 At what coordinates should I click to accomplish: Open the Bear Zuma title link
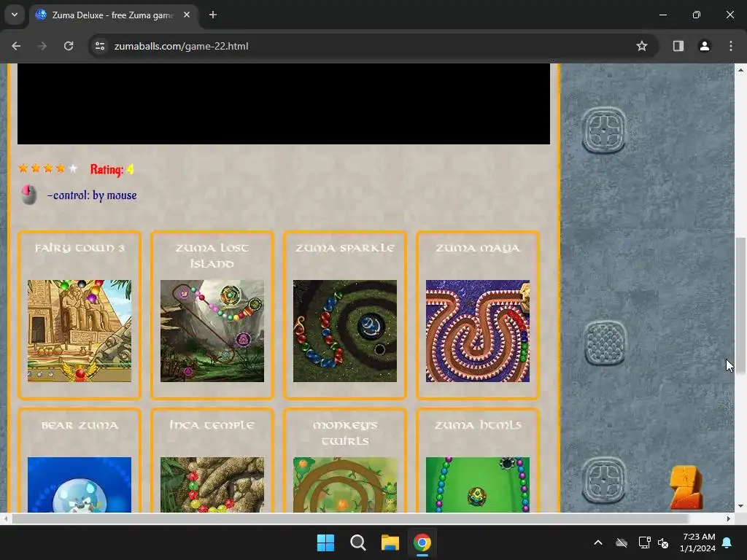(80, 425)
